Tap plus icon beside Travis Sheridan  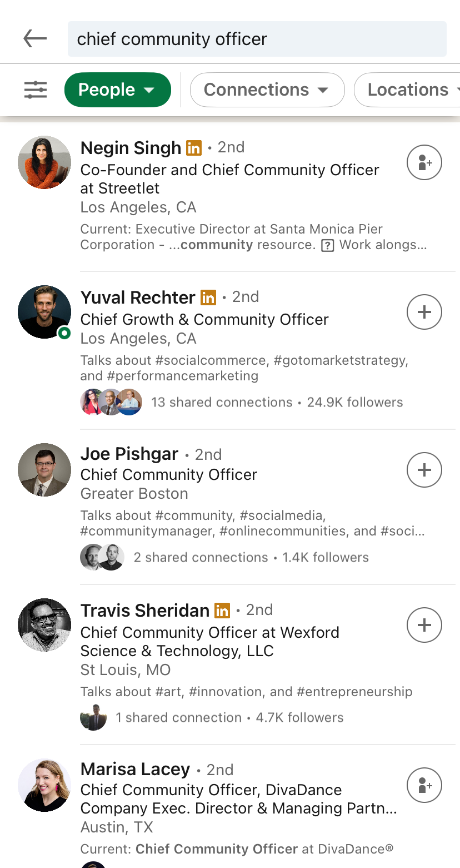pyautogui.click(x=424, y=625)
